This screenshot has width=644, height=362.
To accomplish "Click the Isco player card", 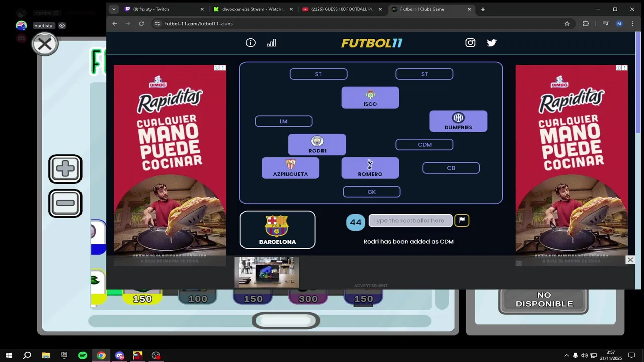I will pyautogui.click(x=370, y=98).
